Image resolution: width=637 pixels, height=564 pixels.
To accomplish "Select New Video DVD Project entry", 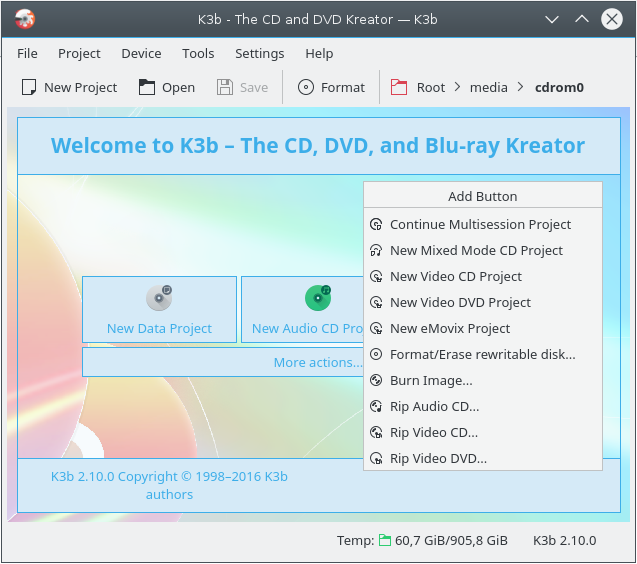I will (460, 303).
